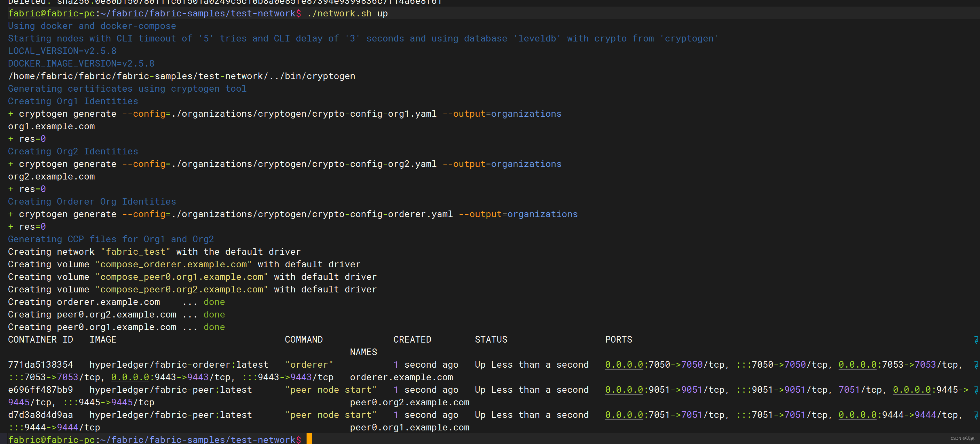Click the CONTAINER ID column header
Screen dimensions: 980x444
point(40,340)
